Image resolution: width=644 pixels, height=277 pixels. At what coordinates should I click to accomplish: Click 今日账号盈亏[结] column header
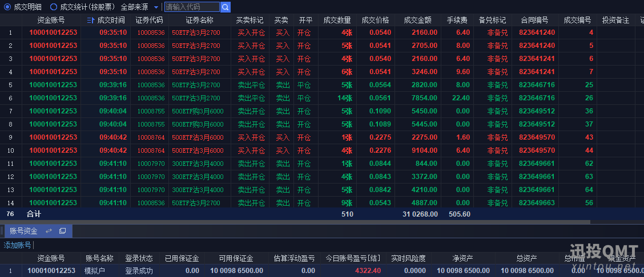[x=353, y=259]
